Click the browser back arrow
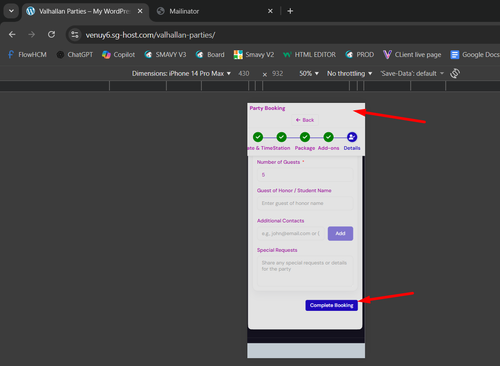 [x=12, y=34]
